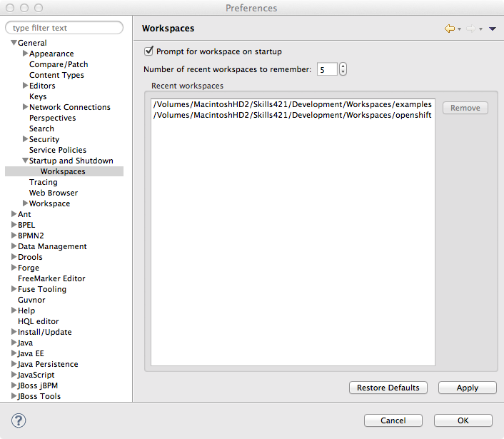Select the FreeMarker Editor preferences

[x=51, y=278]
